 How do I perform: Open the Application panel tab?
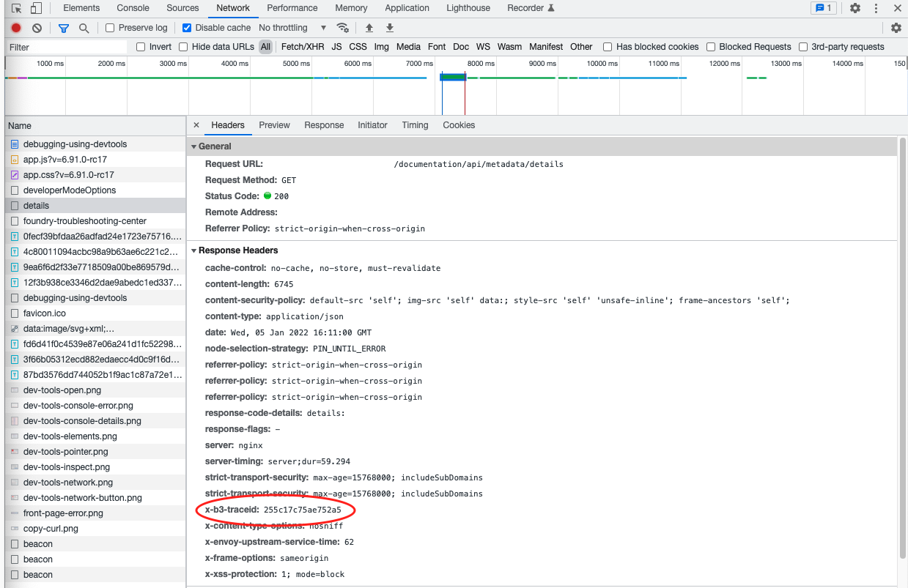click(x=407, y=8)
